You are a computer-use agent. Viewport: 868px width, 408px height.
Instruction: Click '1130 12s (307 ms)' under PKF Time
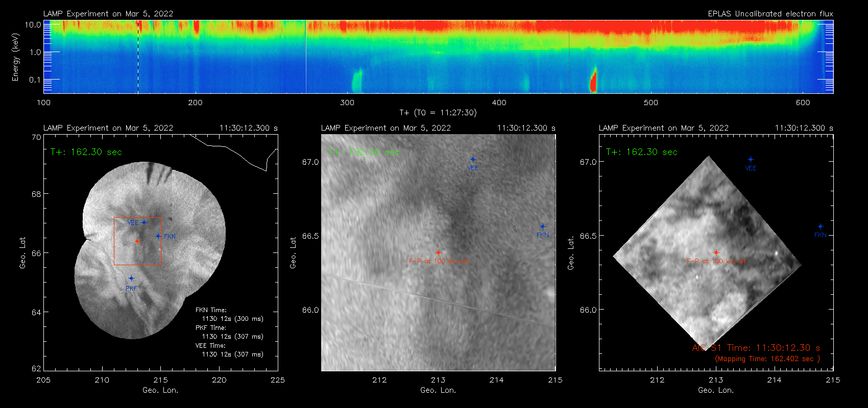[233, 337]
